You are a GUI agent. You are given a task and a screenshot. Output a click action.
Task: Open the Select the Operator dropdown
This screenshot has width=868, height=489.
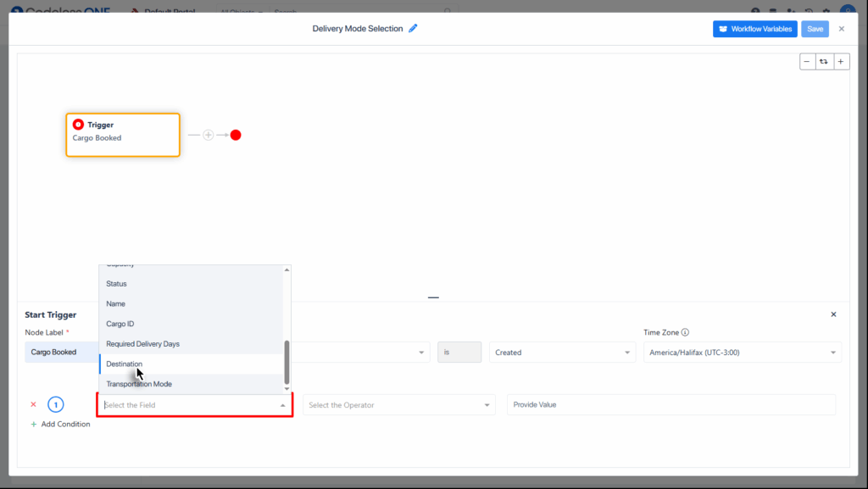pyautogui.click(x=398, y=404)
